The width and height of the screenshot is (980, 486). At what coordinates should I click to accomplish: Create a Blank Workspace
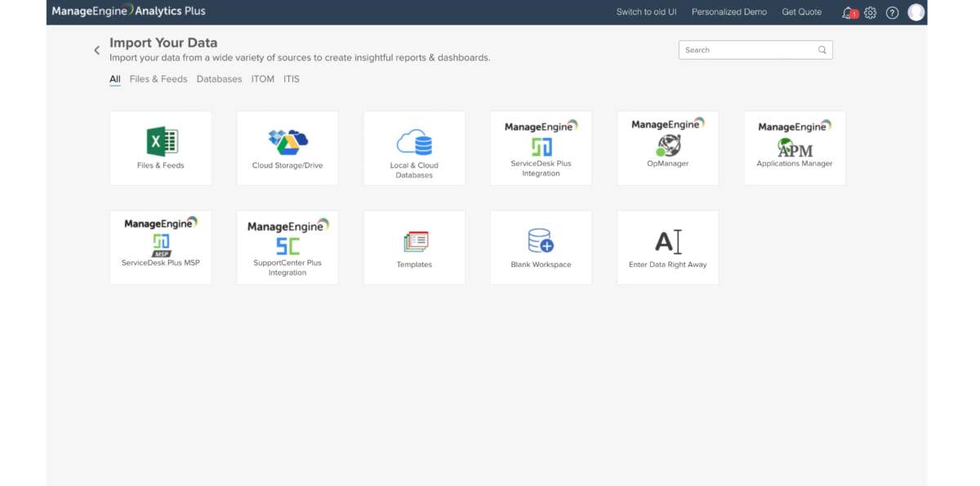pyautogui.click(x=541, y=247)
